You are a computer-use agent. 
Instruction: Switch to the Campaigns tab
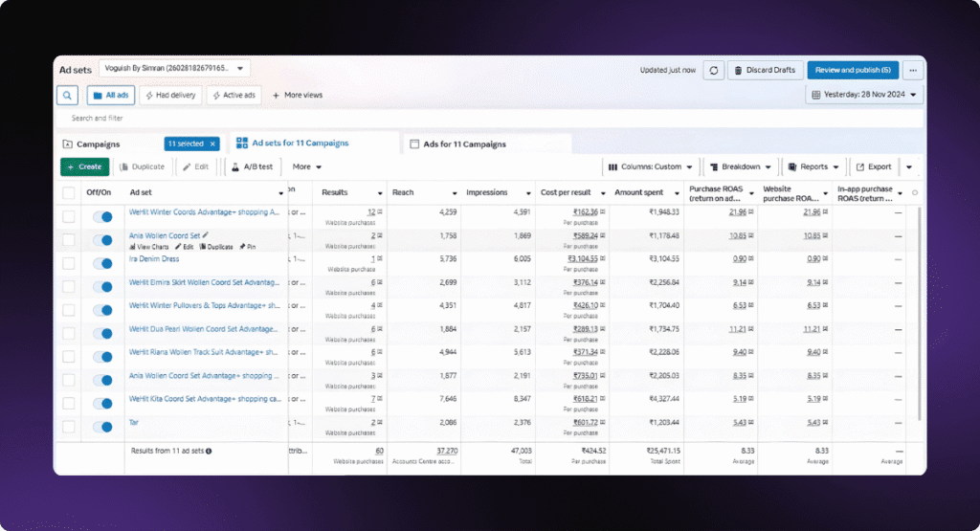(99, 144)
